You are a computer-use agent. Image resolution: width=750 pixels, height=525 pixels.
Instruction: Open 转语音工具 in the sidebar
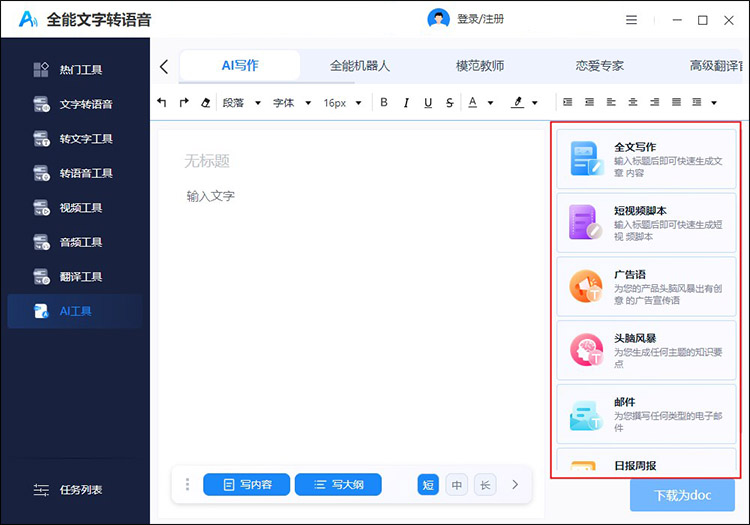tap(75, 173)
